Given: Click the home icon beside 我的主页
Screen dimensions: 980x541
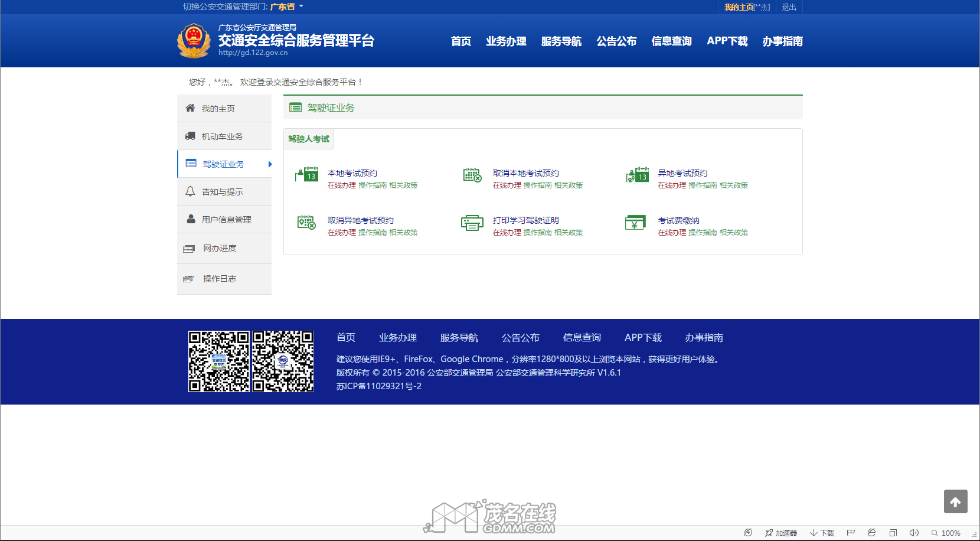Looking at the screenshot, I should click(190, 108).
